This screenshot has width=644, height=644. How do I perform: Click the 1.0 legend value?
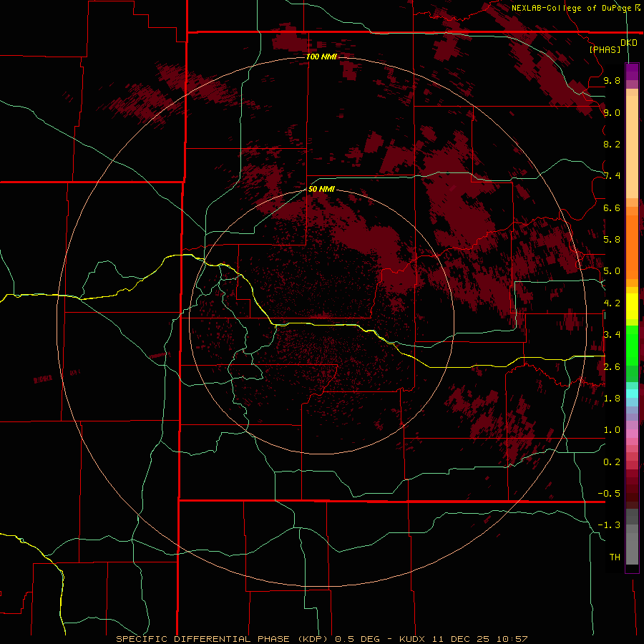pos(612,430)
